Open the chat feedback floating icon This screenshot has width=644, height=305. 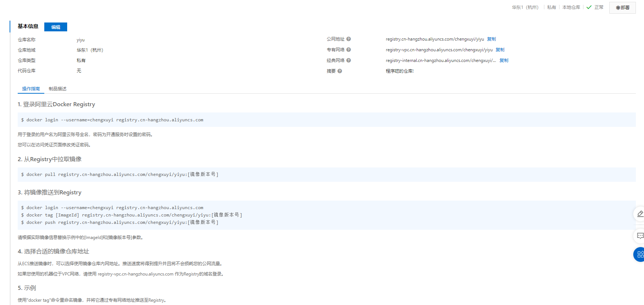click(640, 236)
